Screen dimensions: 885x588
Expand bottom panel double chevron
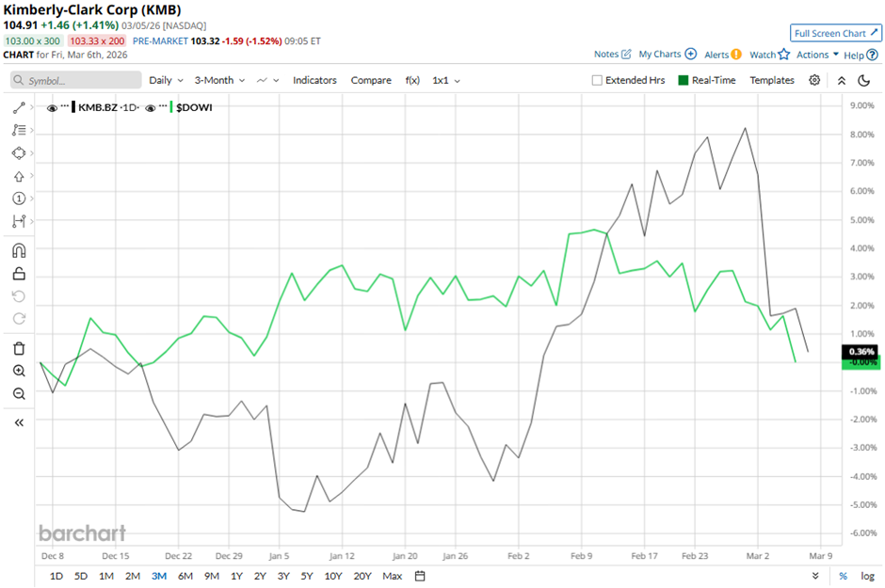coord(815,576)
